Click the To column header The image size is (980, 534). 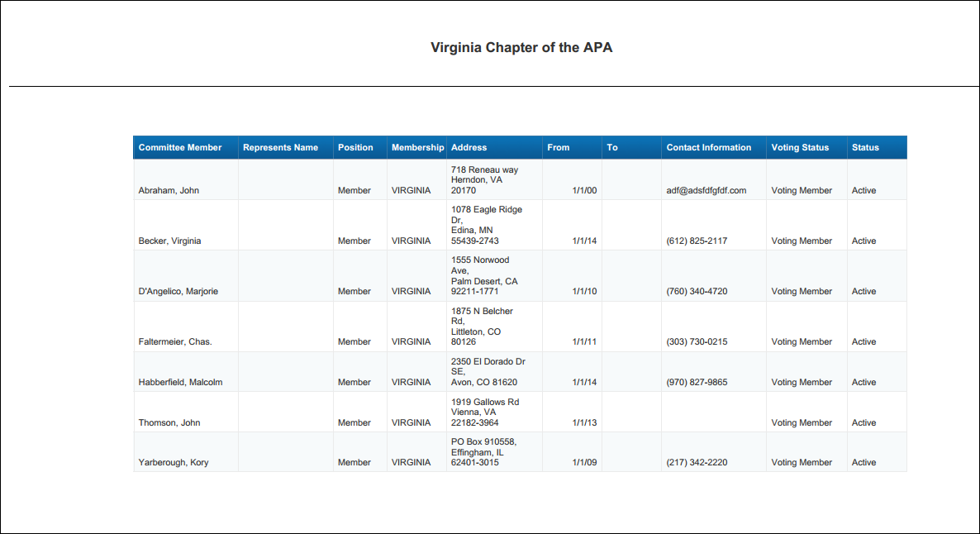pos(611,148)
